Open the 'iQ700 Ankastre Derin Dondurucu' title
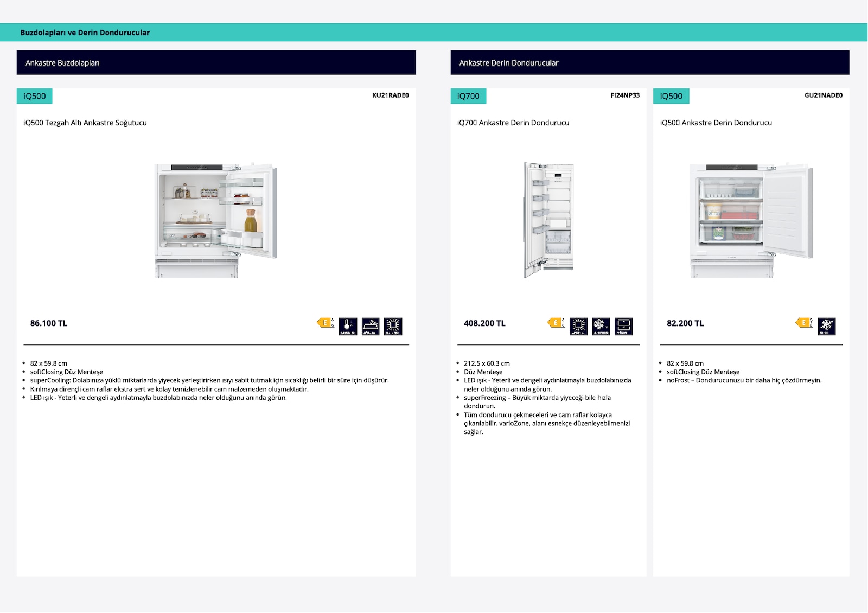The image size is (868, 613). point(513,123)
